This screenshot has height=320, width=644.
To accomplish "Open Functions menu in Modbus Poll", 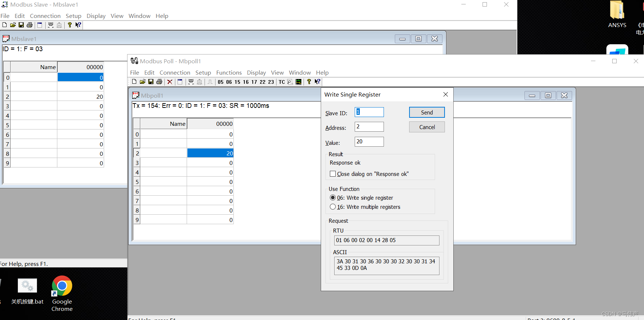I will coord(229,72).
